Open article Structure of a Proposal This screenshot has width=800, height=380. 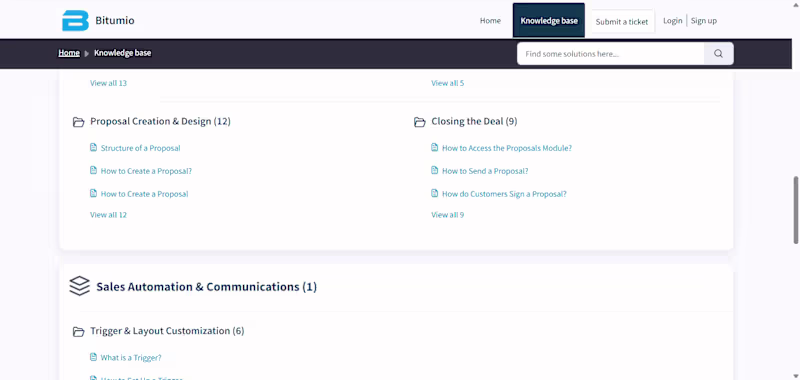click(140, 148)
